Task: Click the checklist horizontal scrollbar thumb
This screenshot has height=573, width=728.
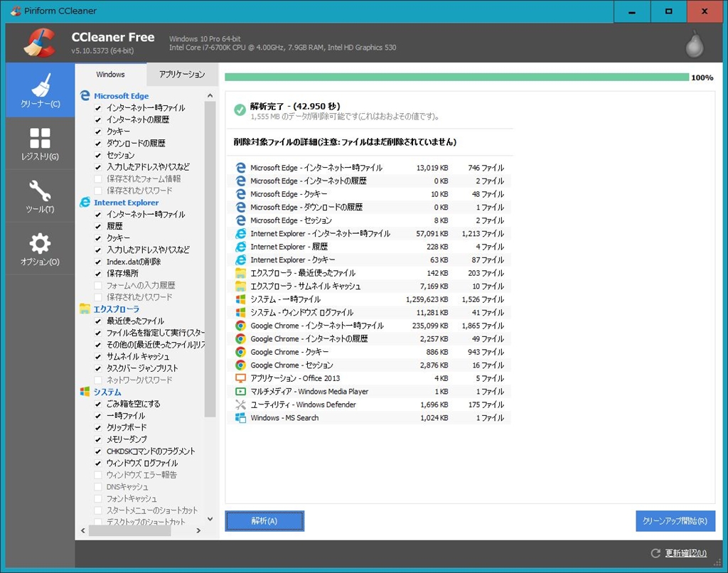Action: click(130, 530)
